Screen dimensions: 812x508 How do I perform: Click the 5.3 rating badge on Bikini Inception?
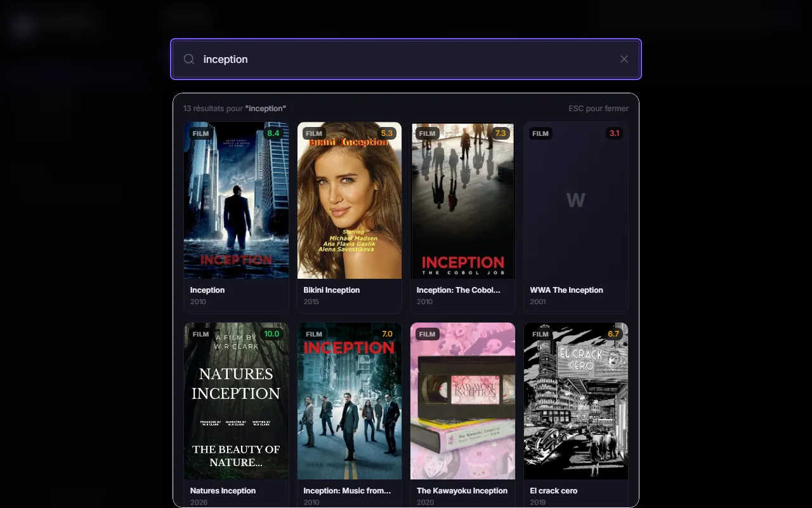[386, 133]
